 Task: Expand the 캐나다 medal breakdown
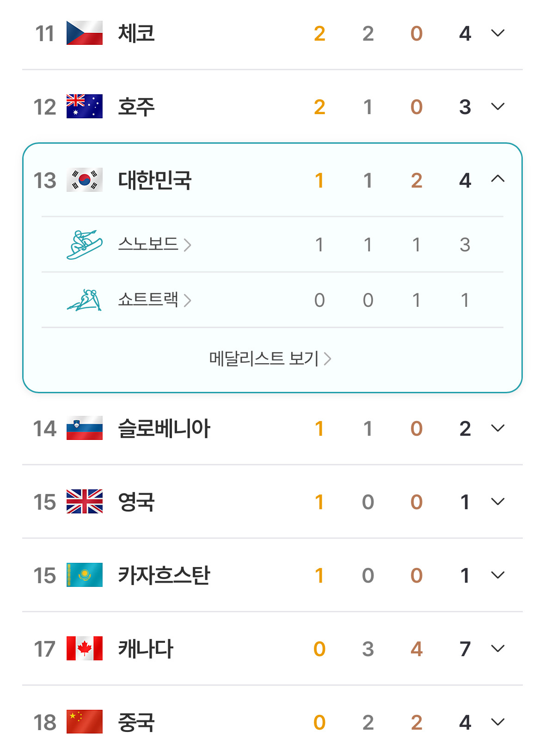tap(497, 649)
